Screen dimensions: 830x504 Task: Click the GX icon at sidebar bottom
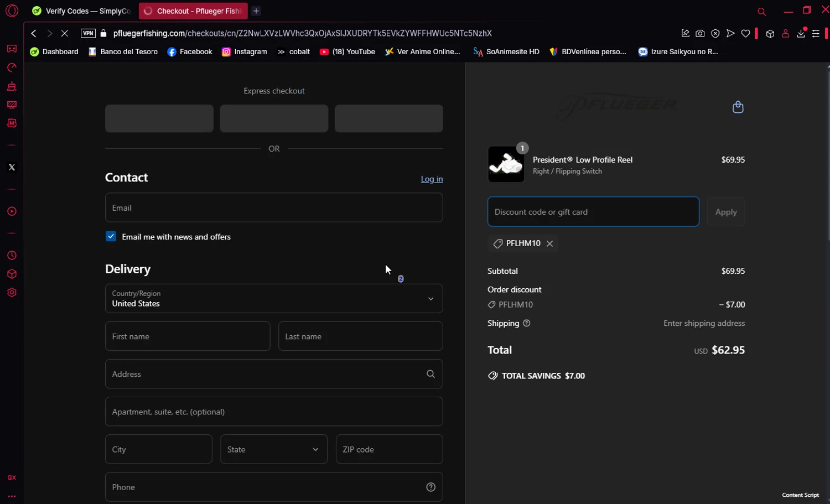(12, 477)
